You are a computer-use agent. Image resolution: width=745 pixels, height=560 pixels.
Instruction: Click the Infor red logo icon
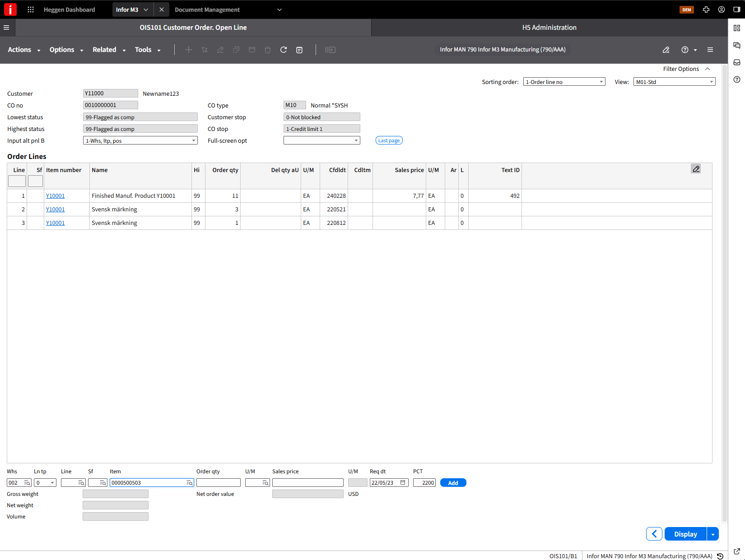coord(10,9)
